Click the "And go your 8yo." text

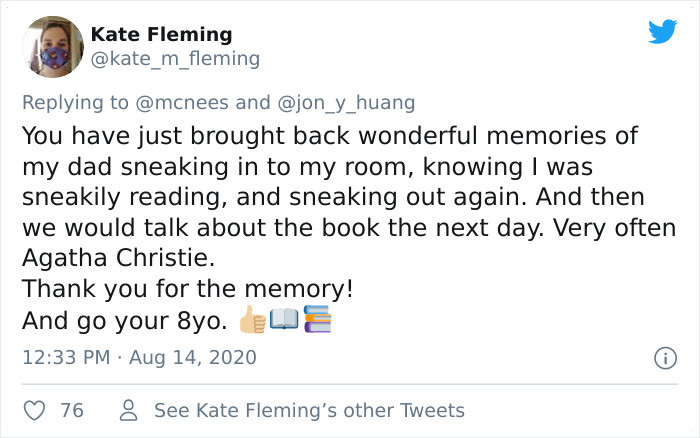pos(124,321)
